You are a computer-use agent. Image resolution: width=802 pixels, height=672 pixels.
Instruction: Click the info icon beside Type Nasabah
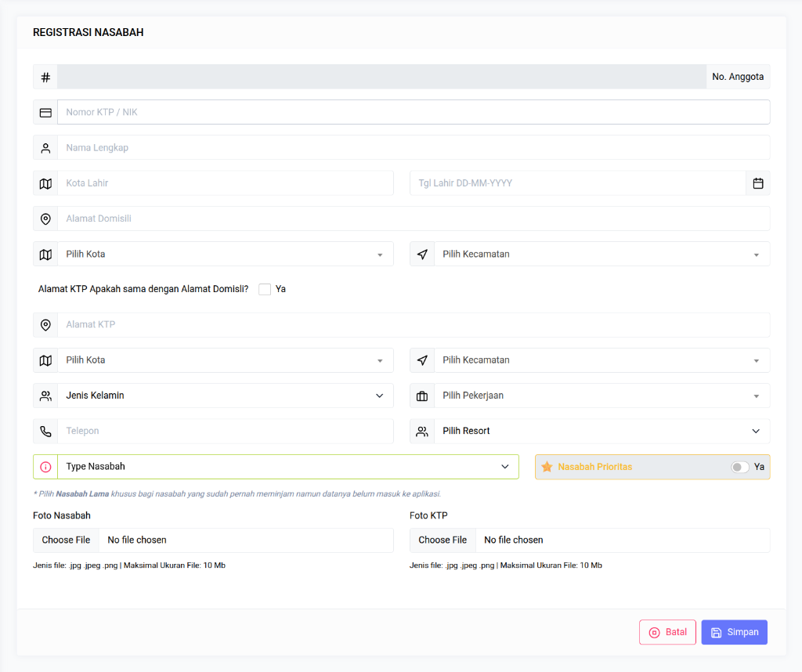coord(45,467)
